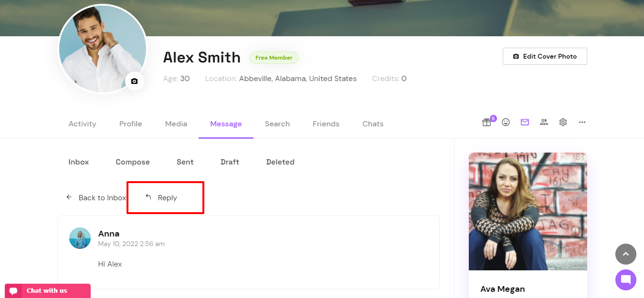The width and height of the screenshot is (644, 298).
Task: Select the Compose message tab
Action: [133, 162]
